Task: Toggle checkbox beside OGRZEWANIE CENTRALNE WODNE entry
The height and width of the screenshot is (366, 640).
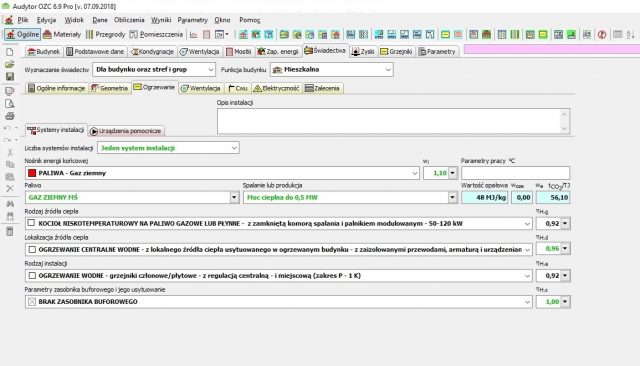Action: point(32,249)
